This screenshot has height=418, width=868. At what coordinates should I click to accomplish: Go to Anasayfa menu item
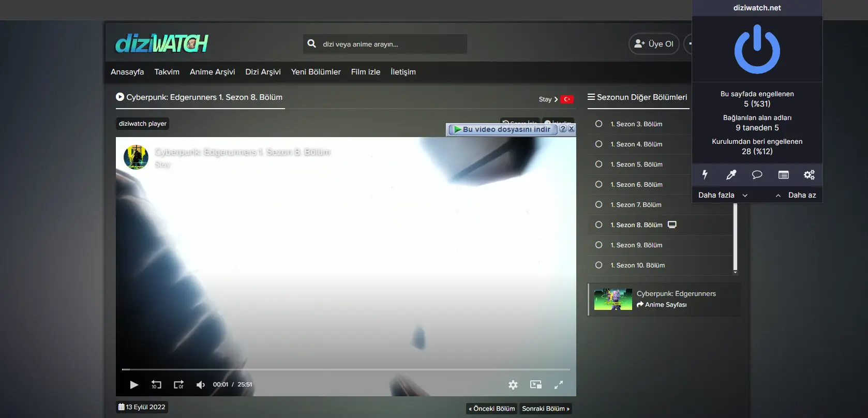pyautogui.click(x=127, y=72)
